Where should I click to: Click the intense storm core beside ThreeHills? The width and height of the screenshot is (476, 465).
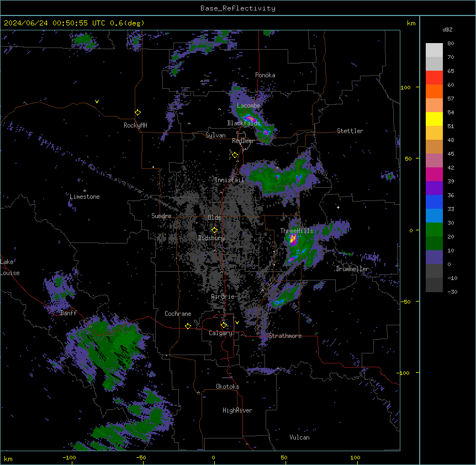(293, 240)
